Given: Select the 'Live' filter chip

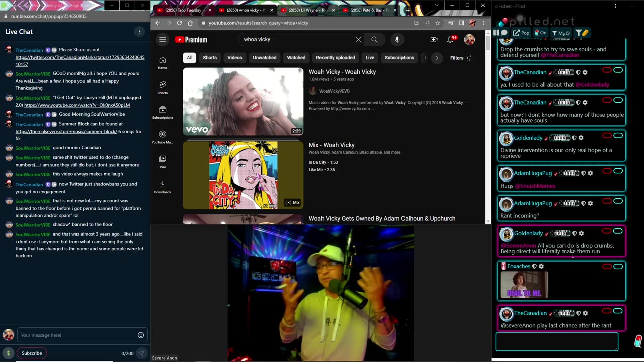Looking at the screenshot, I should tap(370, 58).
